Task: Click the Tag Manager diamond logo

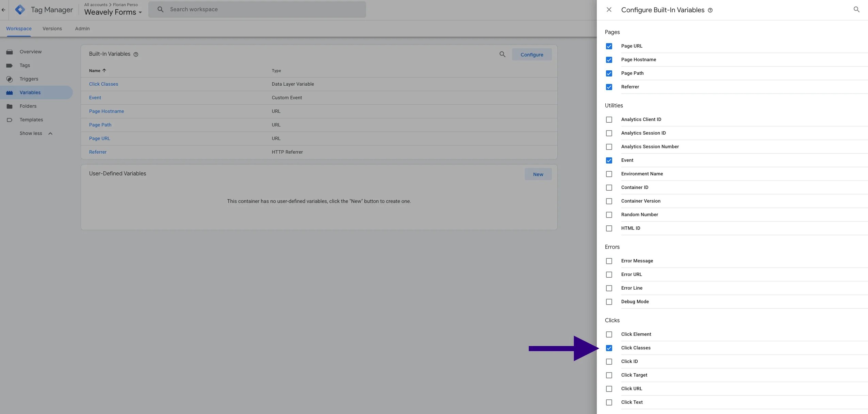Action: (20, 10)
